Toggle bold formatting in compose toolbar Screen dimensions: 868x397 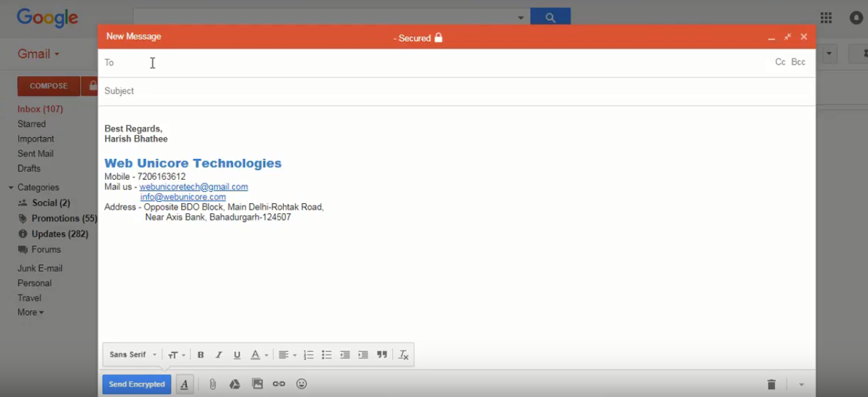201,355
